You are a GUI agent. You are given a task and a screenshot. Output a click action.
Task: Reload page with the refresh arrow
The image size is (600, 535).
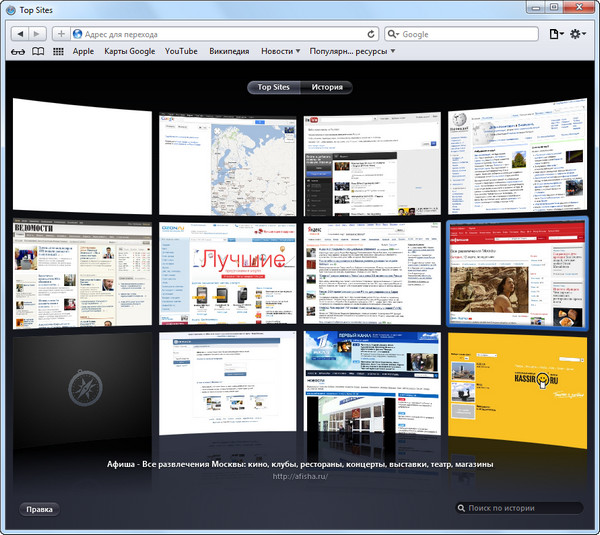(x=370, y=34)
